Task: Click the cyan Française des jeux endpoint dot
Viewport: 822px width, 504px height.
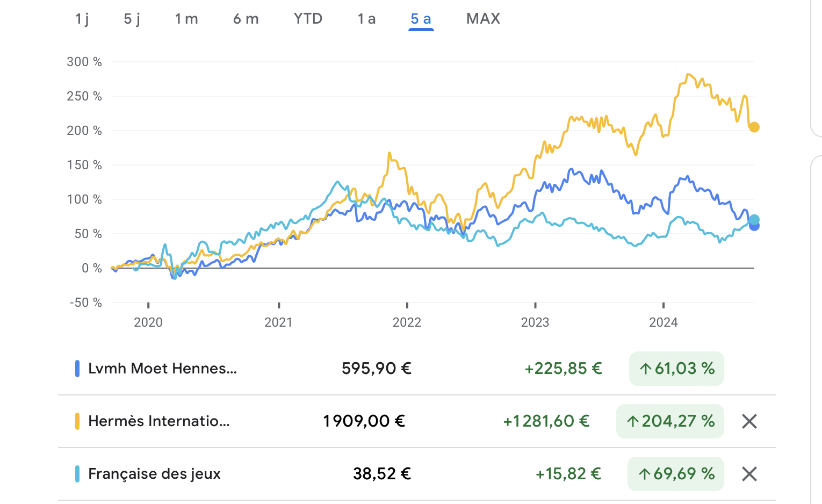Action: click(754, 219)
